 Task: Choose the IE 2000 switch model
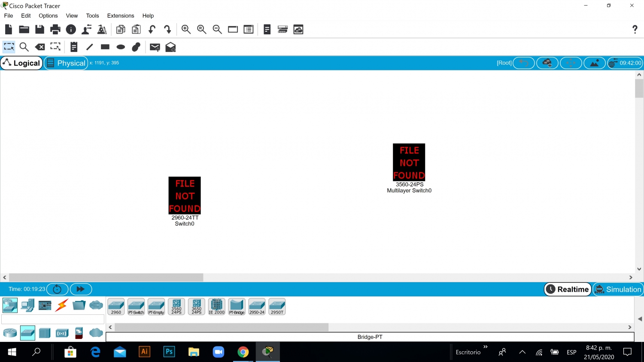click(x=216, y=307)
